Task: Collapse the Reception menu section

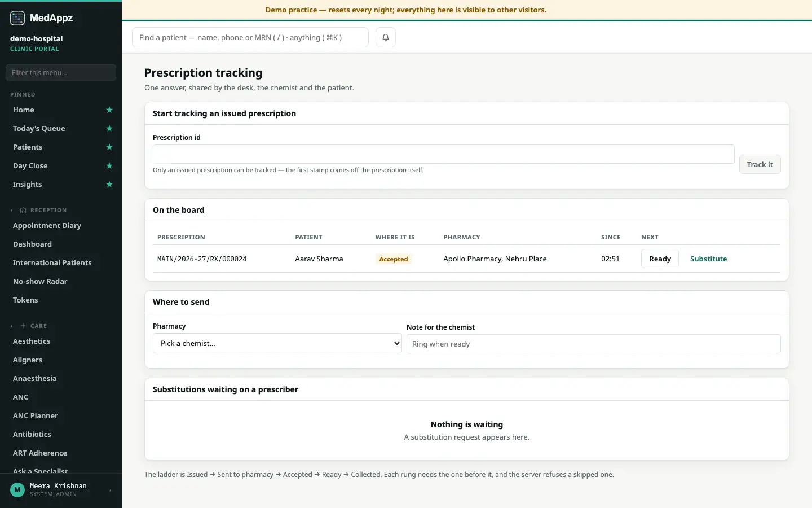Action: [11, 211]
